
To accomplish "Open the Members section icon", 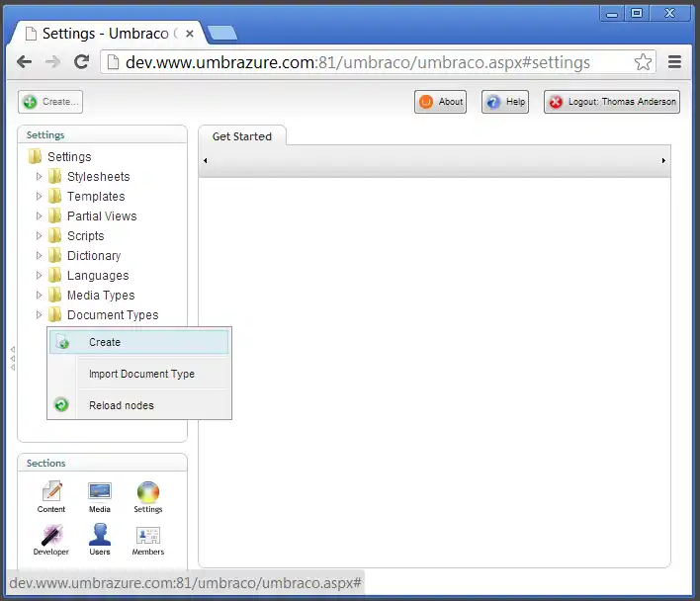I will (147, 535).
